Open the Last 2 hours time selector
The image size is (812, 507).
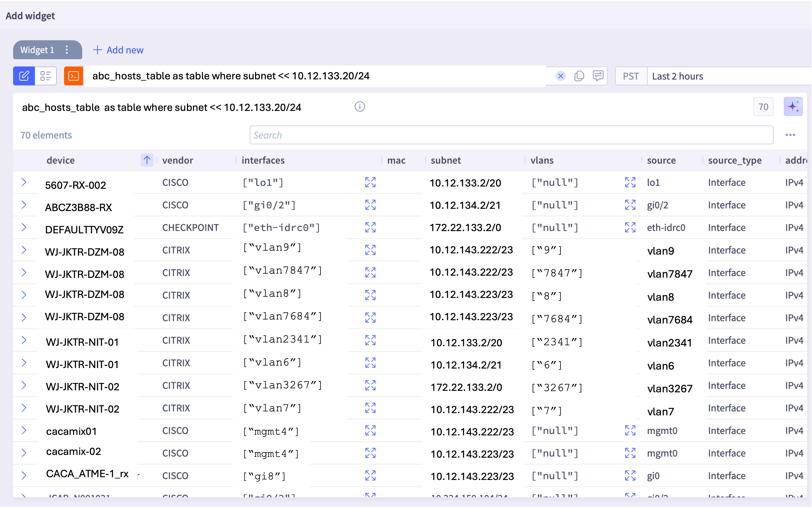point(677,76)
